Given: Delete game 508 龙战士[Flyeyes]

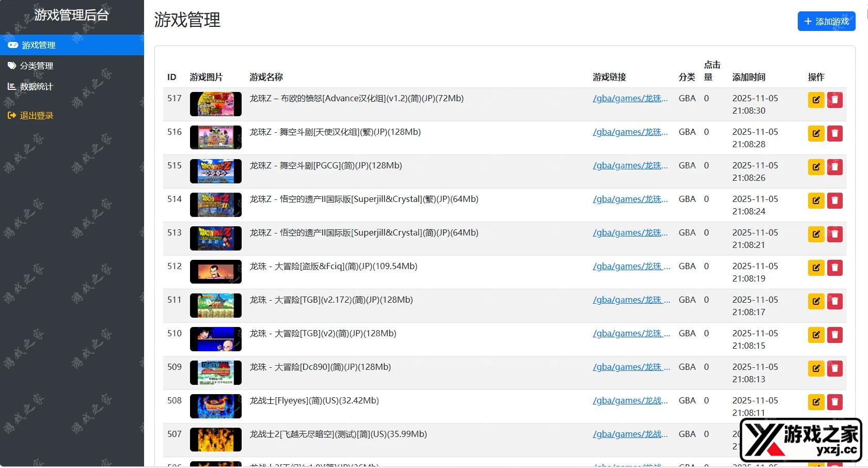Looking at the screenshot, I should (x=834, y=402).
